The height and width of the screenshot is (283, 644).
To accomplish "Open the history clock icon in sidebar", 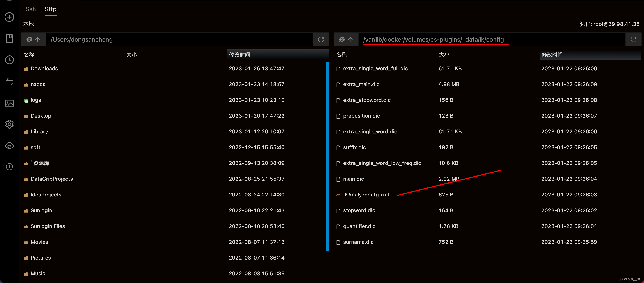I will point(9,60).
